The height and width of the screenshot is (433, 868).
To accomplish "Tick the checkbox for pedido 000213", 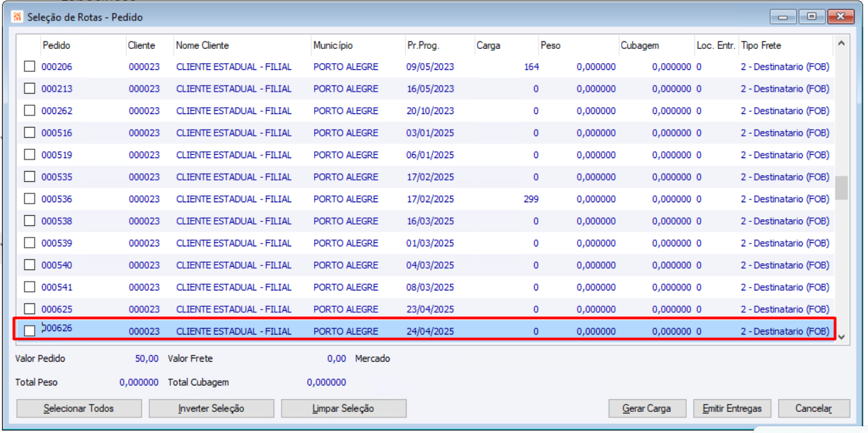I will point(29,89).
